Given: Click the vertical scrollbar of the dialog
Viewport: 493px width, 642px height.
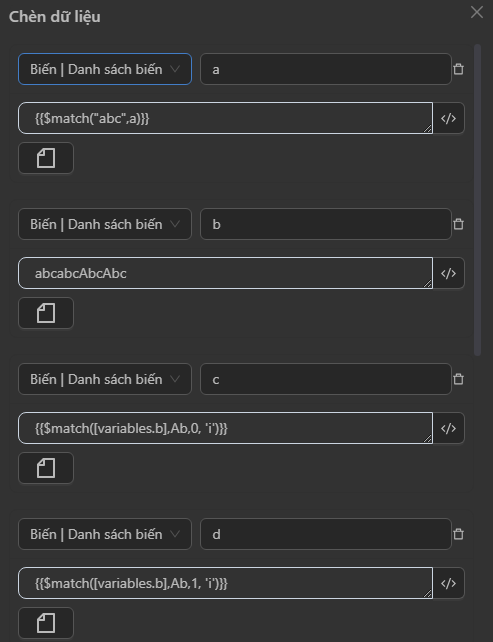Looking at the screenshot, I should [x=477, y=200].
